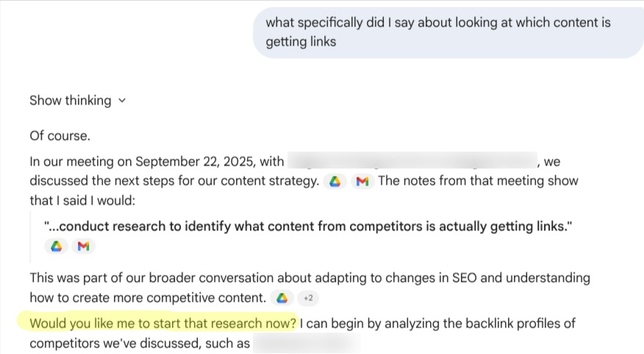Click "The notes from that meeting show" text
This screenshot has width=644, height=354.
[x=478, y=181]
